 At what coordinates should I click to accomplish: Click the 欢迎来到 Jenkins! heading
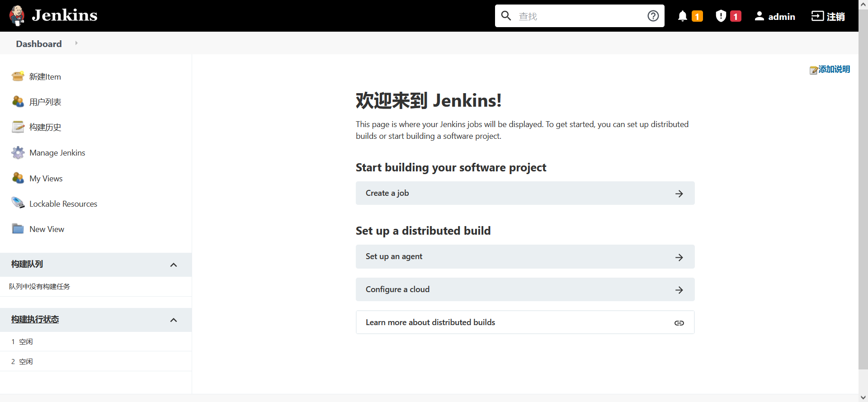[x=429, y=100]
